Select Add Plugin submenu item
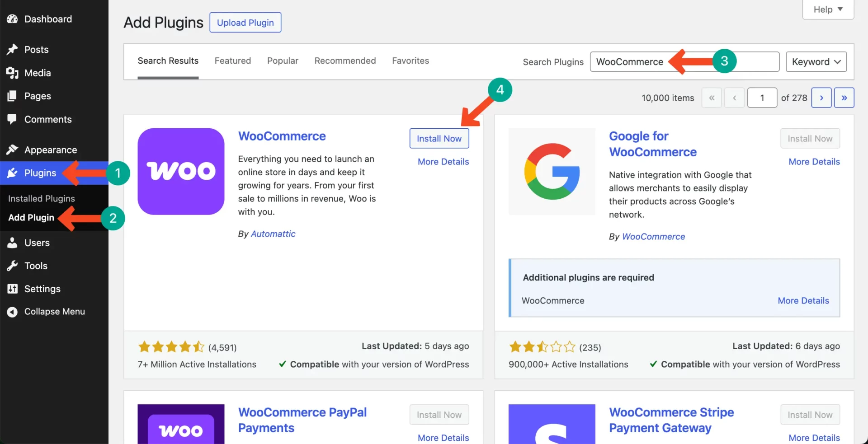868x444 pixels. 31,217
